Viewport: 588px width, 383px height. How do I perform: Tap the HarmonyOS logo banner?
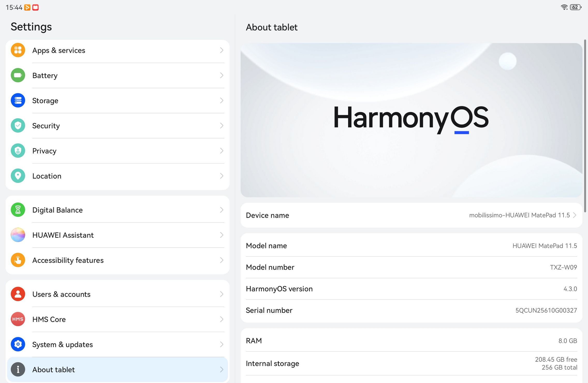point(411,120)
